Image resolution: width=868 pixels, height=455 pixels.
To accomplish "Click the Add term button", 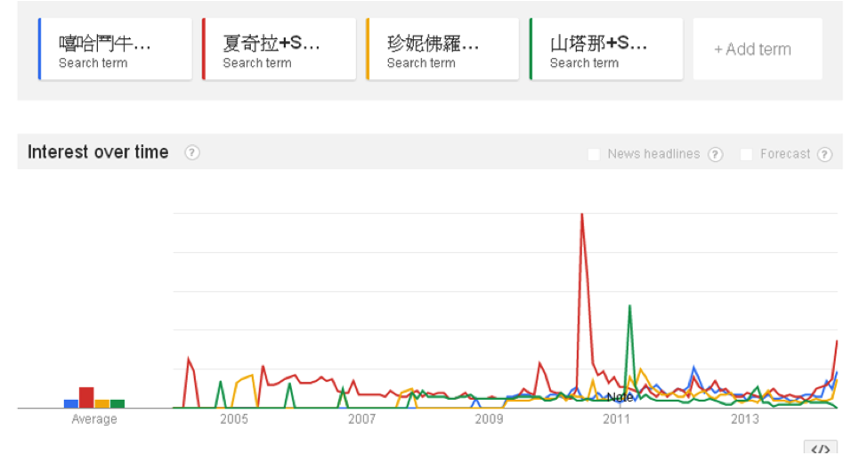I will (757, 50).
